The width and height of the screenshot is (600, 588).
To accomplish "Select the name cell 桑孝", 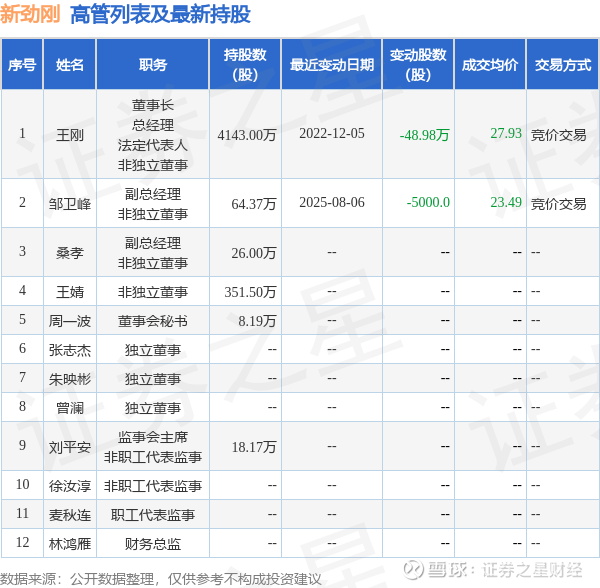I will [70, 252].
